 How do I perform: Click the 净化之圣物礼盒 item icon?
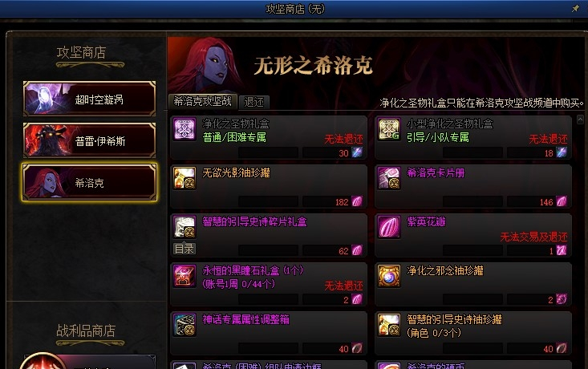click(x=185, y=129)
